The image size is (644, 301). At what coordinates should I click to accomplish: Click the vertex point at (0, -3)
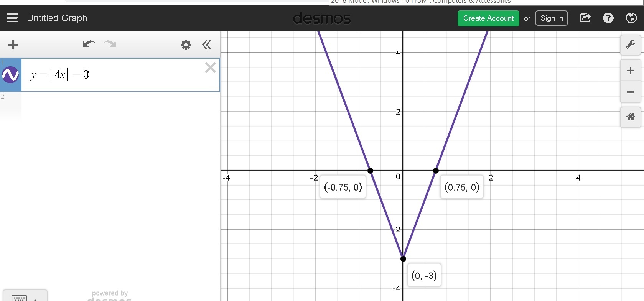click(403, 259)
